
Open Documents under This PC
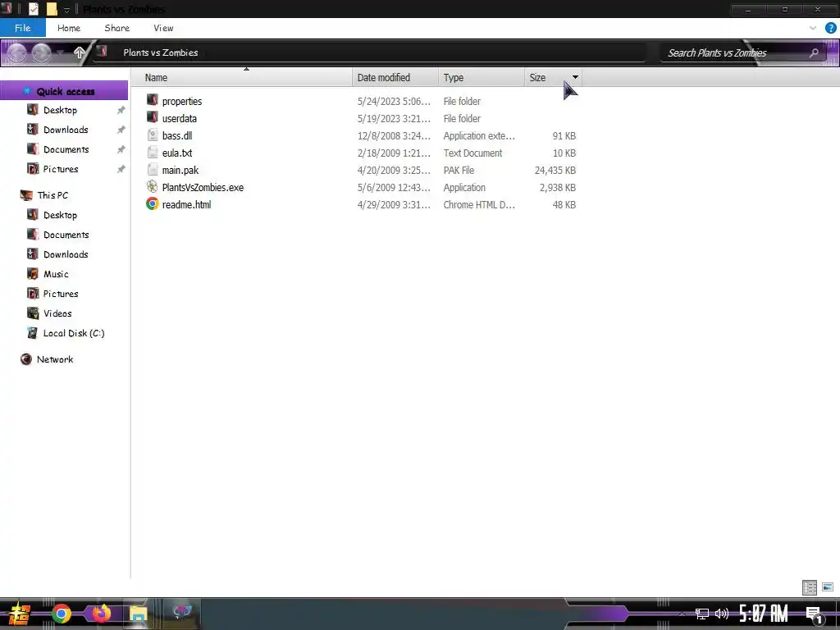(66, 235)
